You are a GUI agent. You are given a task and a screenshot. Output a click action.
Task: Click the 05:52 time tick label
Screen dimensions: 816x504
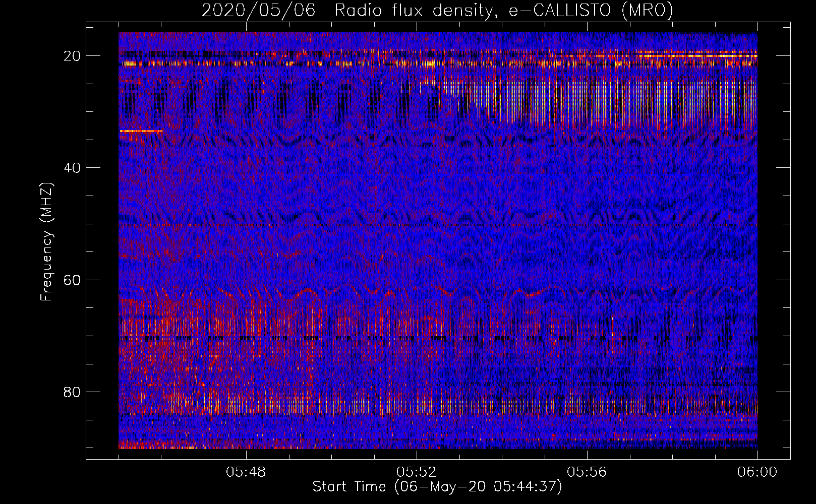417,472
